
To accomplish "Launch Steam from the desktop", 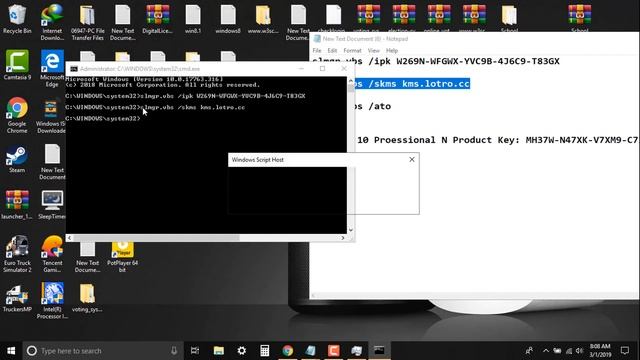I will 17,158.
